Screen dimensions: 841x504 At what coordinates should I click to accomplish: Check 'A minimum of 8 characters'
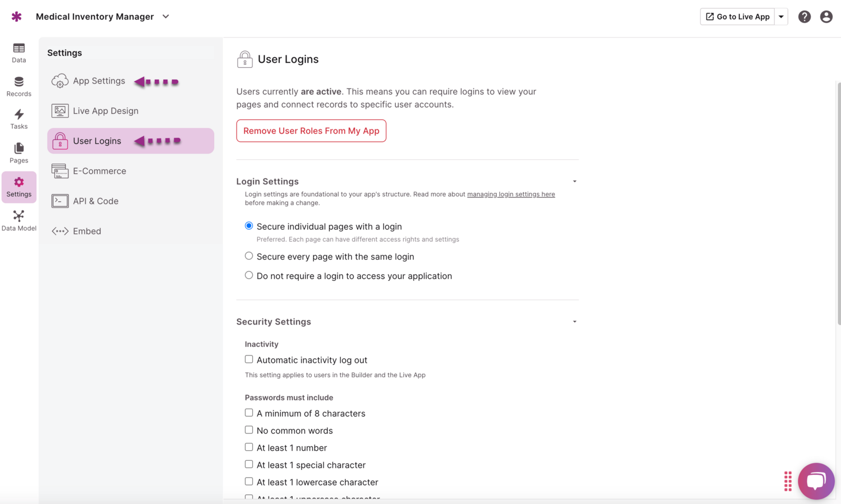click(x=249, y=413)
